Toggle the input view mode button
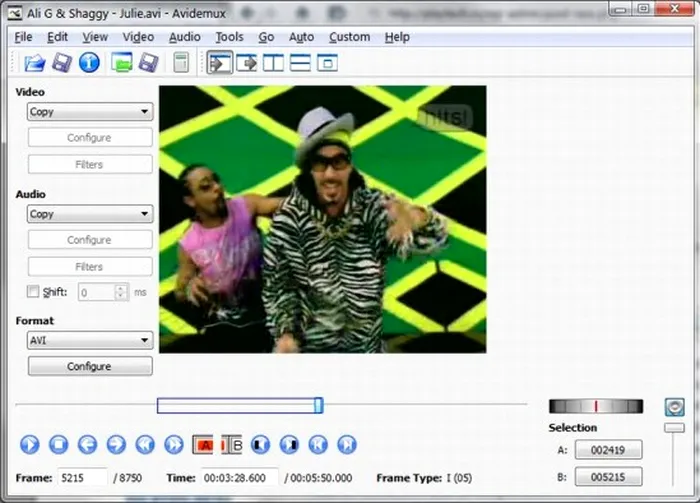The image size is (700, 503). 219,63
